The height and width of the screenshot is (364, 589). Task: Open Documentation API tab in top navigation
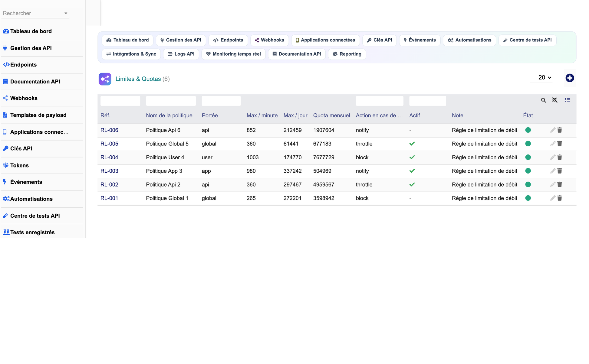297,54
